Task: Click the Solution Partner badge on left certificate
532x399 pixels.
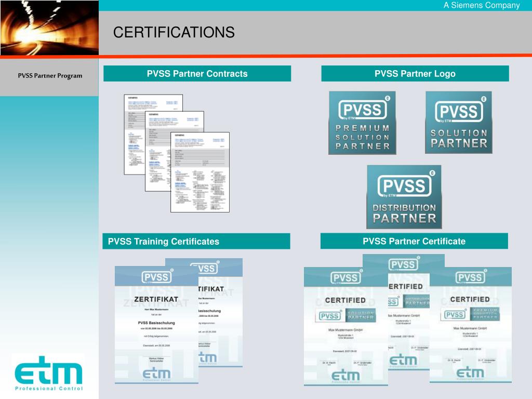Action: 345,316
